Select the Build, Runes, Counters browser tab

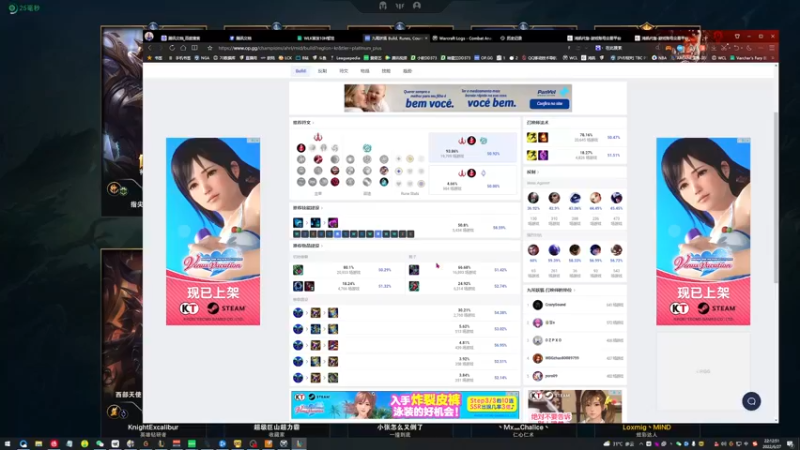tap(396, 38)
